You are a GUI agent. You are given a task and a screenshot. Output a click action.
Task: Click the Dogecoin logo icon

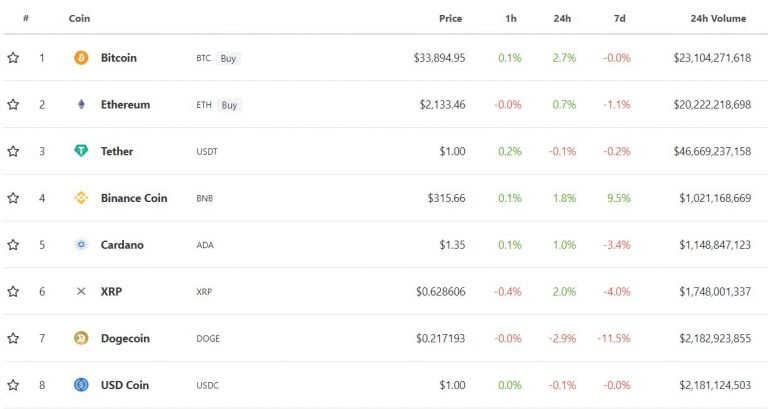tap(81, 338)
